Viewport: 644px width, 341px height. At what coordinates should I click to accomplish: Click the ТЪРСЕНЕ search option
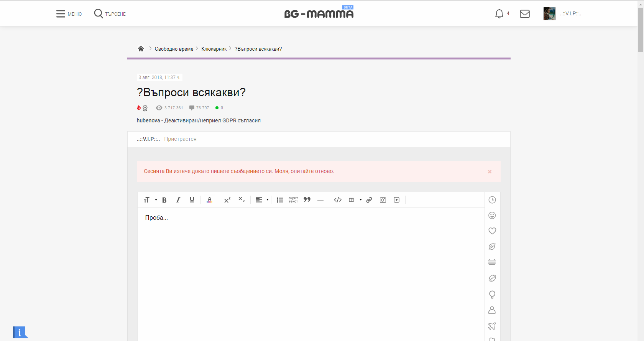pos(110,14)
